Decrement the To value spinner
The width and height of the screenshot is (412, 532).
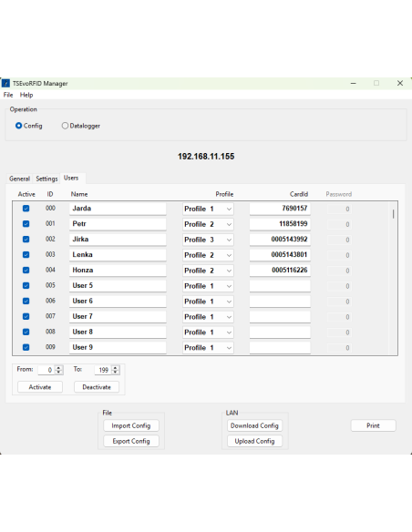pyautogui.click(x=116, y=372)
